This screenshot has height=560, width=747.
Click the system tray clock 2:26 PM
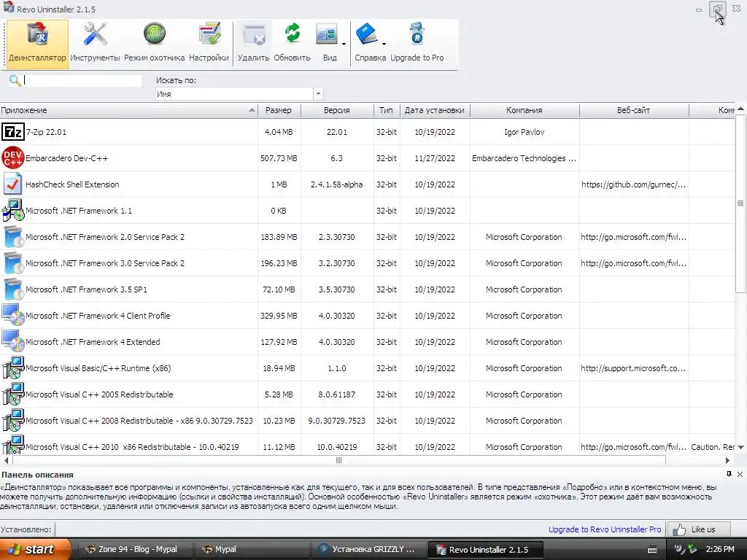[720, 549]
